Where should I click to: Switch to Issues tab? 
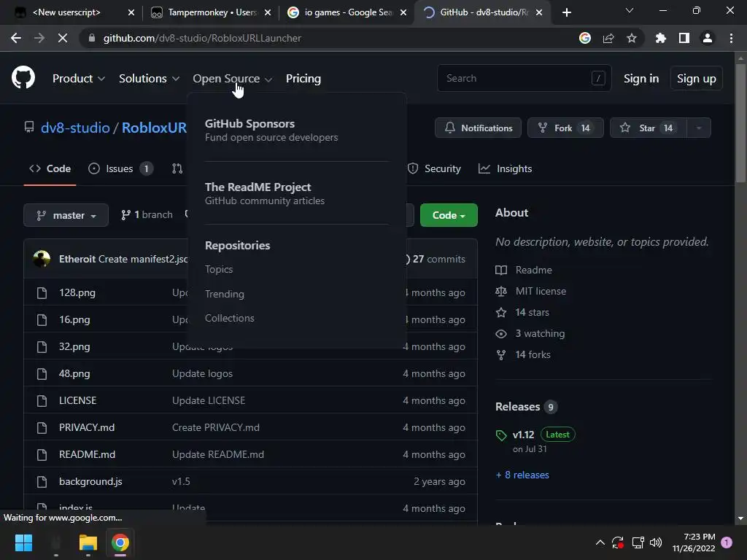coord(121,168)
